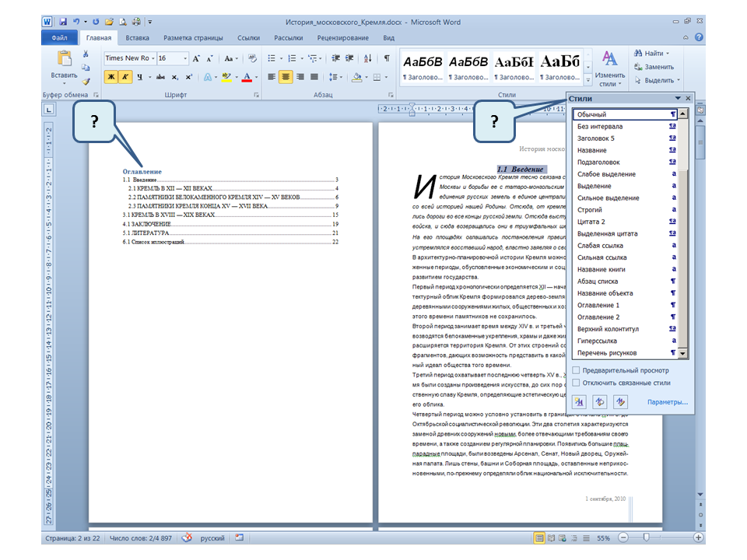Open Word Help question mark
Image resolution: width=747 pixels, height=560 pixels.
[699, 37]
